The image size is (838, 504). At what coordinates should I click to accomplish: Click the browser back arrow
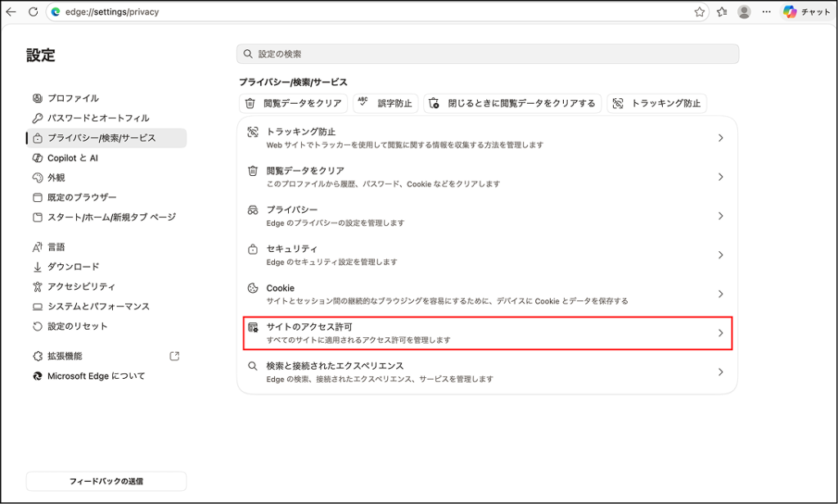pos(11,11)
